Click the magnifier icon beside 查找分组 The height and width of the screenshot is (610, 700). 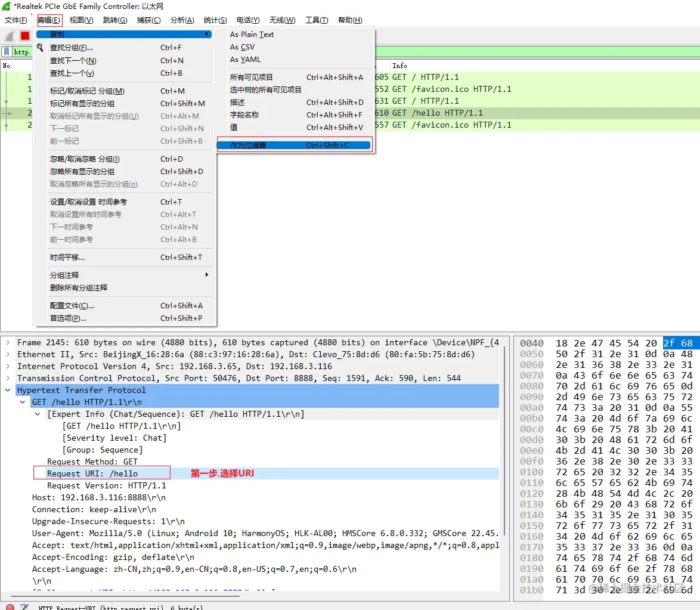pyautogui.click(x=40, y=47)
